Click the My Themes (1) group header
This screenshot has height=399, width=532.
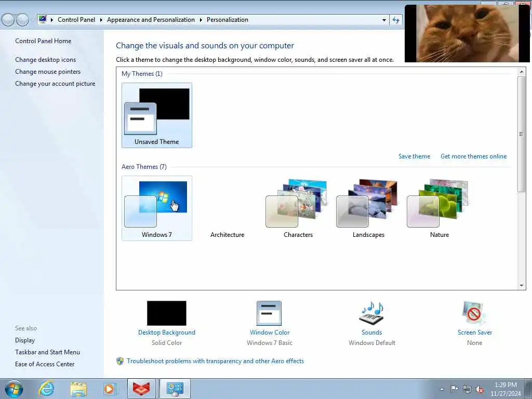point(142,74)
